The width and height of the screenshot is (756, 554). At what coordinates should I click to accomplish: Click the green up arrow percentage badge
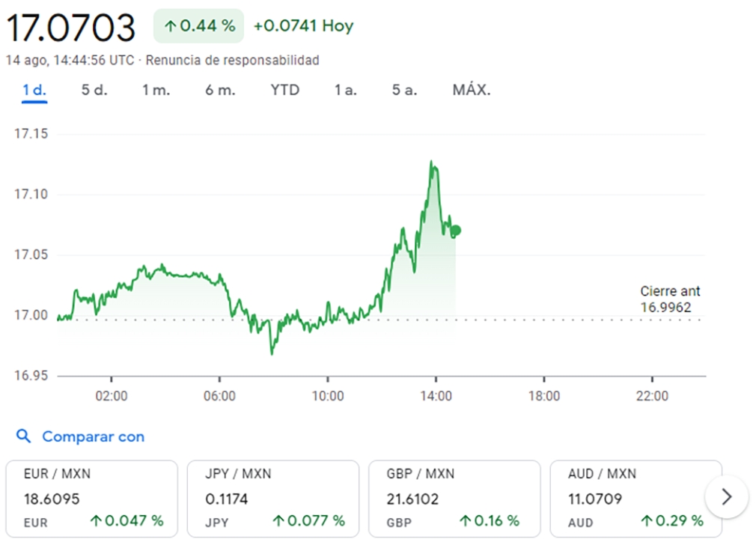click(198, 26)
